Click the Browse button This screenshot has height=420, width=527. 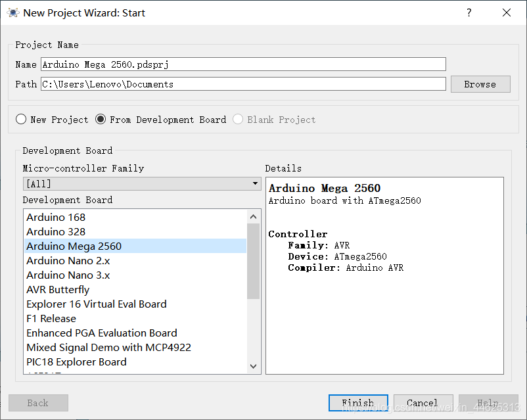click(x=480, y=84)
